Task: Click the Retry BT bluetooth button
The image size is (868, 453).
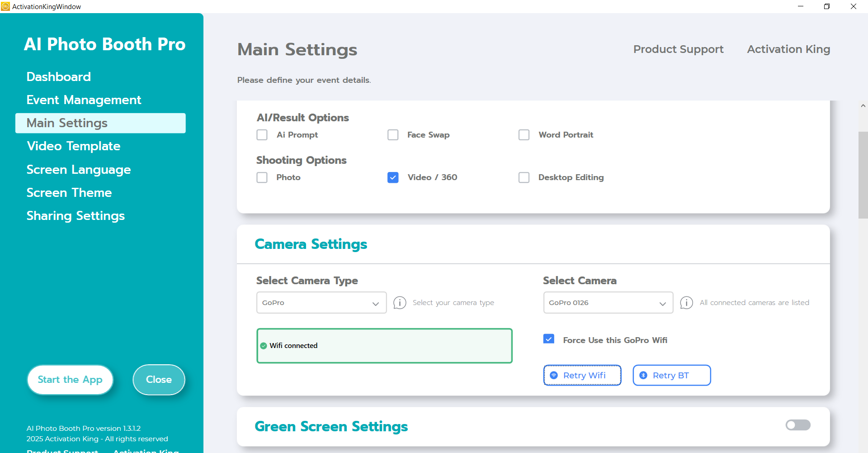Action: (x=671, y=375)
